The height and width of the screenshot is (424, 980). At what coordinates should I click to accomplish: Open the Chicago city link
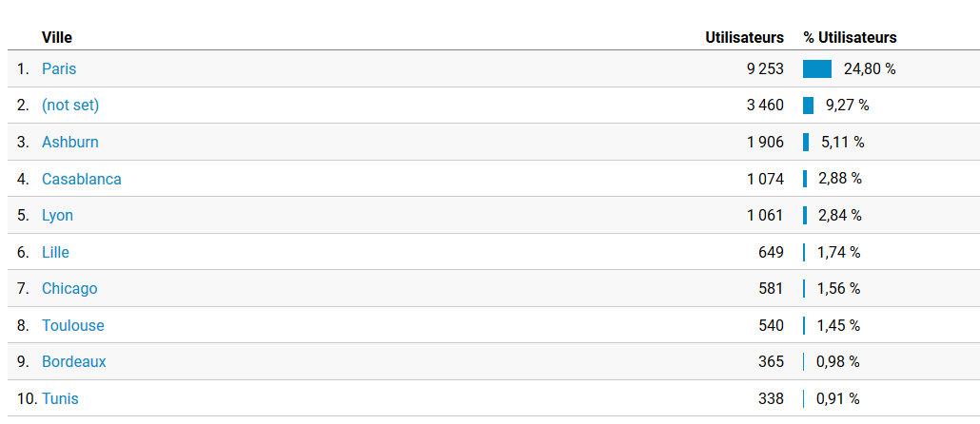coord(69,288)
